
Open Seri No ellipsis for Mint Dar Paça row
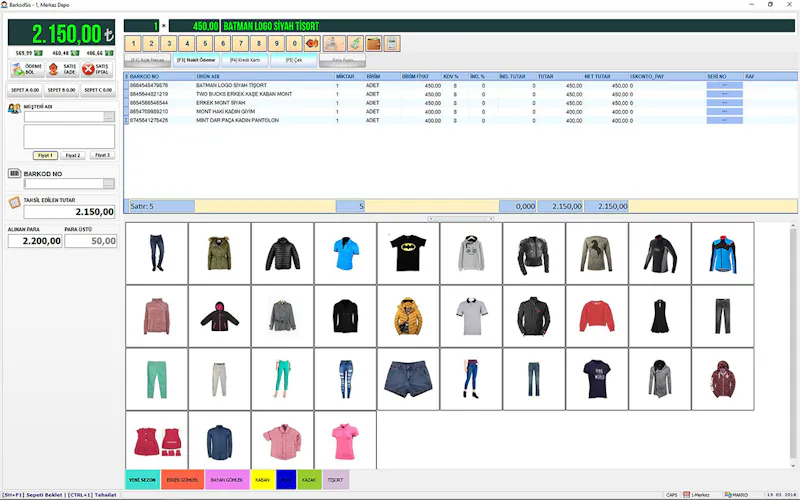(x=724, y=120)
